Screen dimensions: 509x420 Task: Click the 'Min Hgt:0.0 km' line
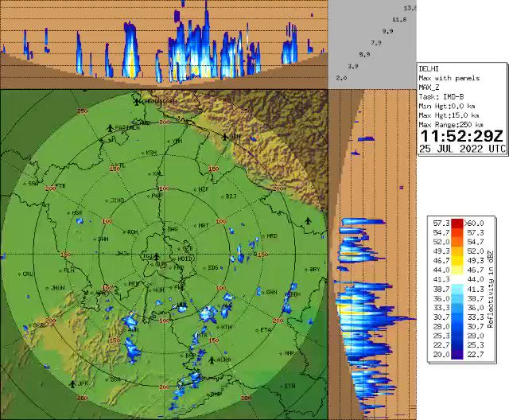click(x=447, y=106)
